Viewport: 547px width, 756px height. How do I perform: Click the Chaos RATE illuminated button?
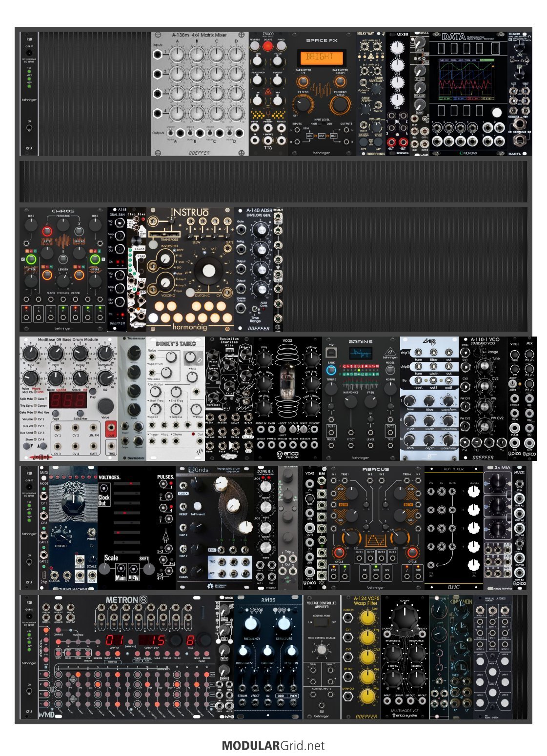pyautogui.click(x=47, y=231)
